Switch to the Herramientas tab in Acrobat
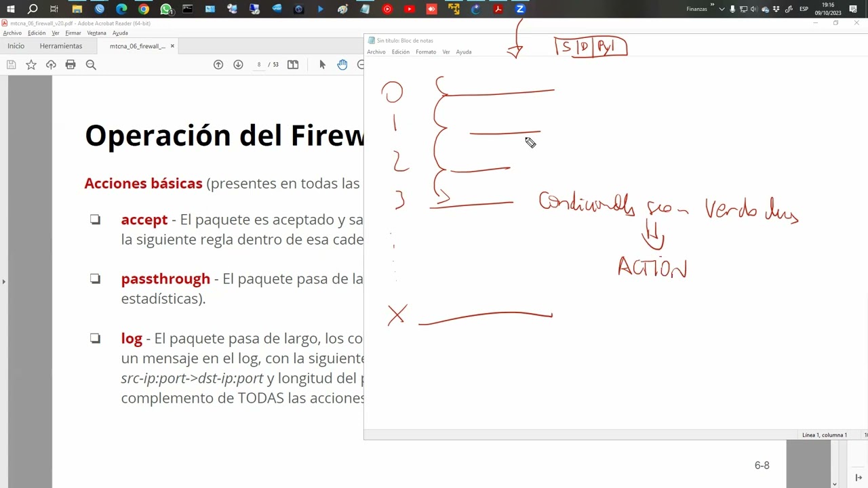This screenshot has width=868, height=488. click(x=61, y=46)
